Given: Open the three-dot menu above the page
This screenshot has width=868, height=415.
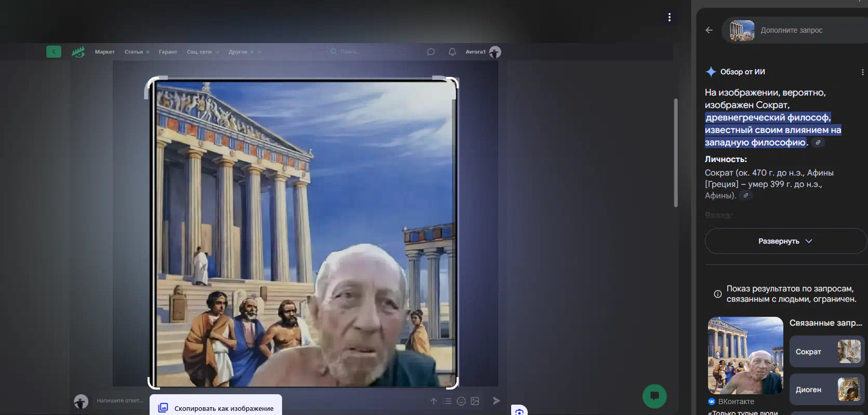Looking at the screenshot, I should (x=670, y=17).
